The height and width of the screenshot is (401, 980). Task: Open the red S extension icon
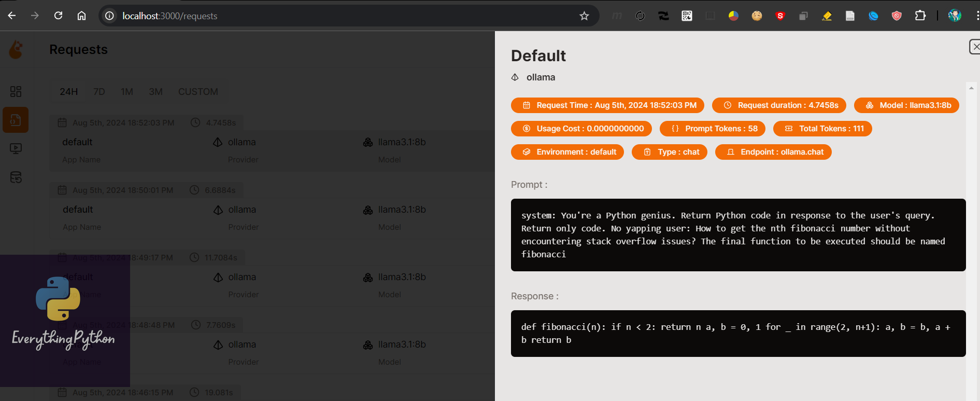tap(780, 16)
